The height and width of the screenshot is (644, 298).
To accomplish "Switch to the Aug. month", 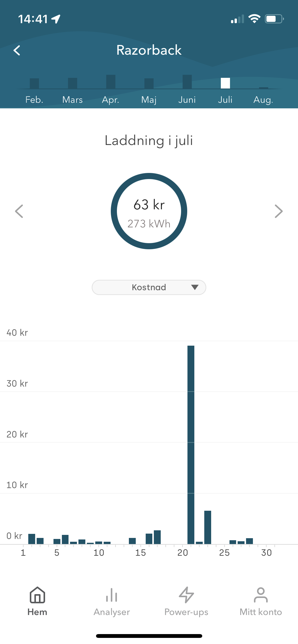I will (263, 100).
